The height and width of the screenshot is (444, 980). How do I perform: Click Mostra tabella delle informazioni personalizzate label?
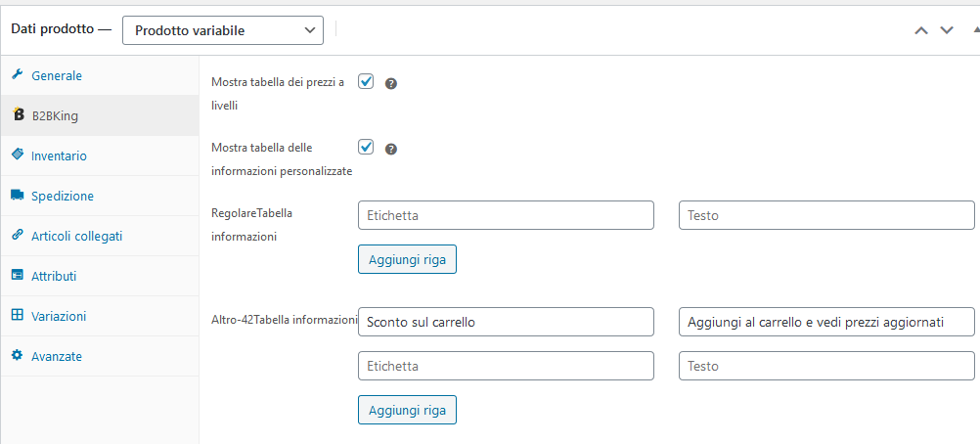point(282,159)
